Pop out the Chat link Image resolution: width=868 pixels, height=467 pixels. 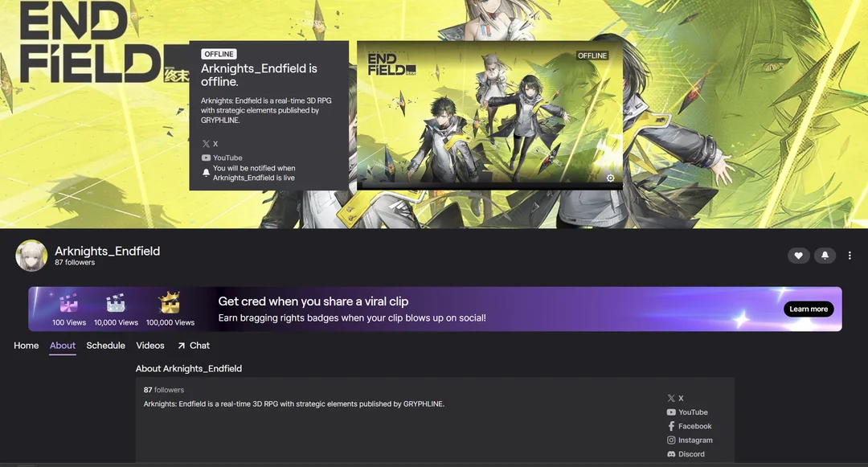(x=194, y=346)
